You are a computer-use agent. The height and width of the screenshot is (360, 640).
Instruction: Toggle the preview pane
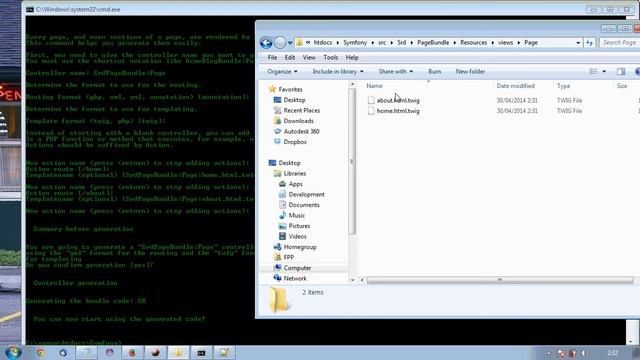click(x=621, y=71)
